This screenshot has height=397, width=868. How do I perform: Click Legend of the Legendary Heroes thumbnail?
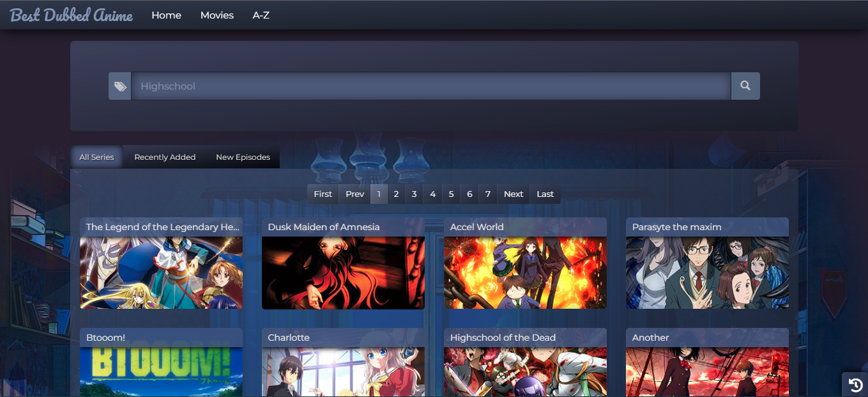click(x=161, y=273)
